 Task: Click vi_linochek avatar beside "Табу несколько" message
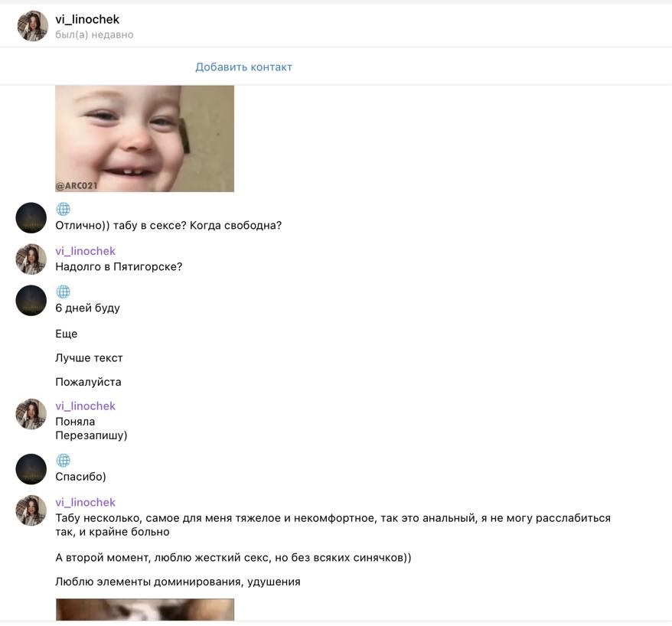(31, 510)
